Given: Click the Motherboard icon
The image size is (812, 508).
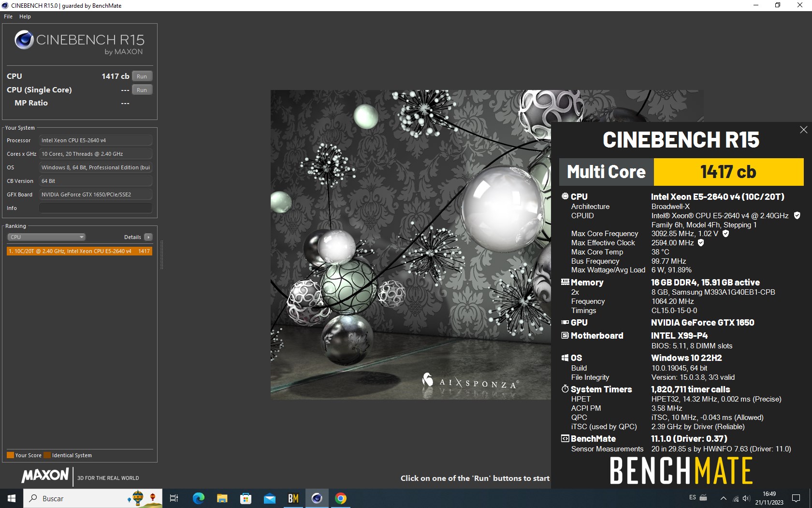Looking at the screenshot, I should coord(565,335).
